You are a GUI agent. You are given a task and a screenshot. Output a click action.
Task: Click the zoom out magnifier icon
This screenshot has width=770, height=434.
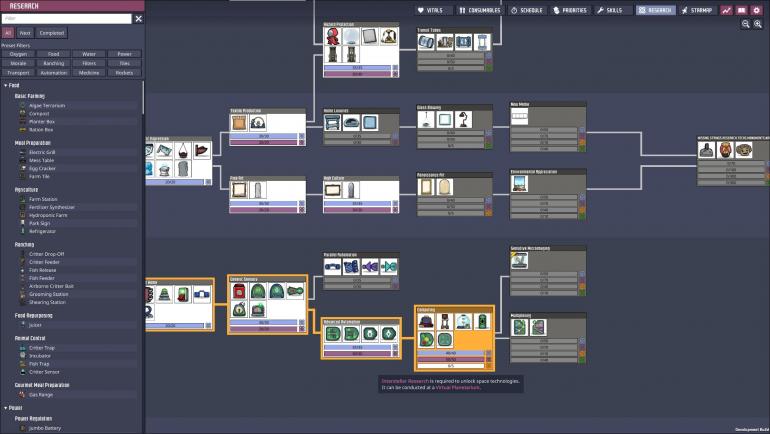pos(745,24)
